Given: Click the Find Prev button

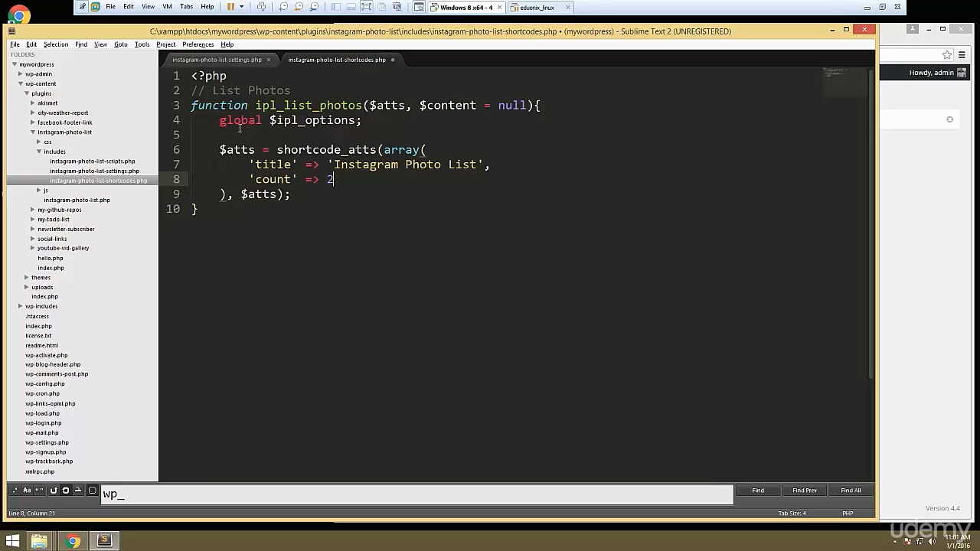Looking at the screenshot, I should point(805,491).
